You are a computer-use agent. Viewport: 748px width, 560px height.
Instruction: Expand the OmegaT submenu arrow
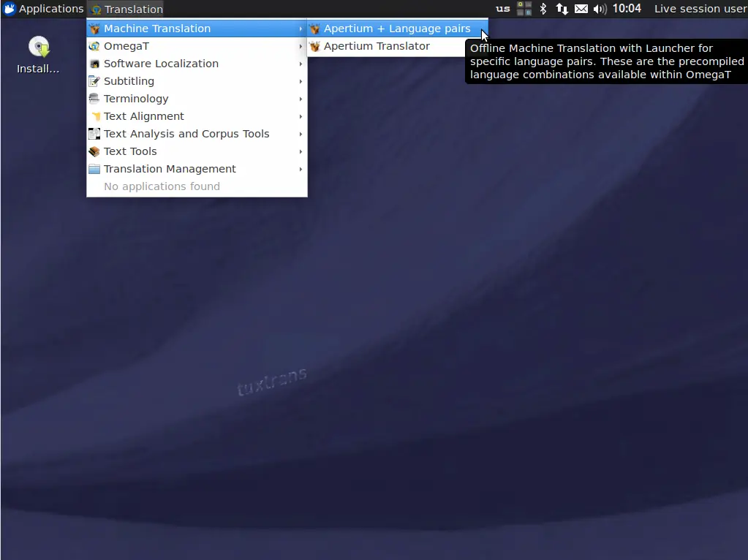[301, 46]
